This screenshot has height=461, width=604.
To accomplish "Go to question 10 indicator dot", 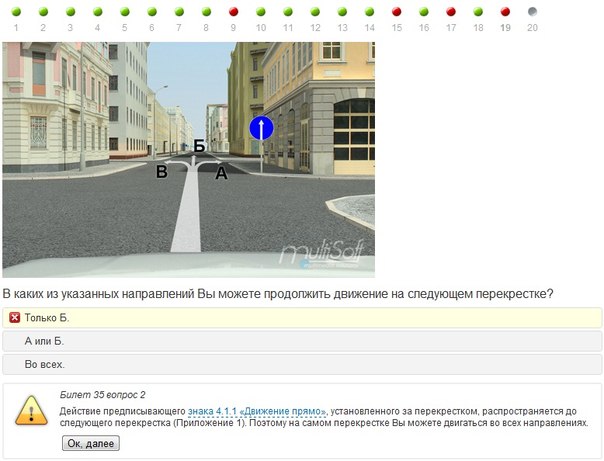I will tap(261, 12).
